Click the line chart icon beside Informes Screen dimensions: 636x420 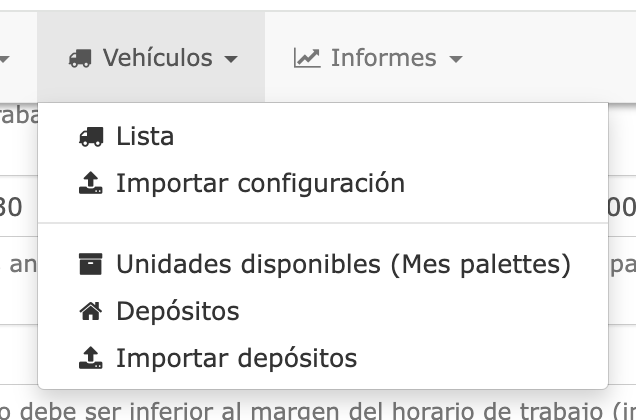point(306,58)
